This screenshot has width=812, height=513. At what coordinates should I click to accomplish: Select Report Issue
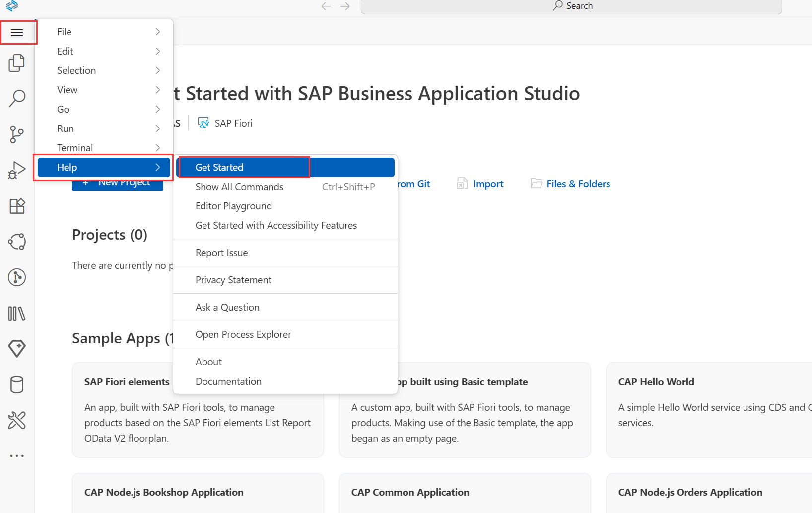285,253
